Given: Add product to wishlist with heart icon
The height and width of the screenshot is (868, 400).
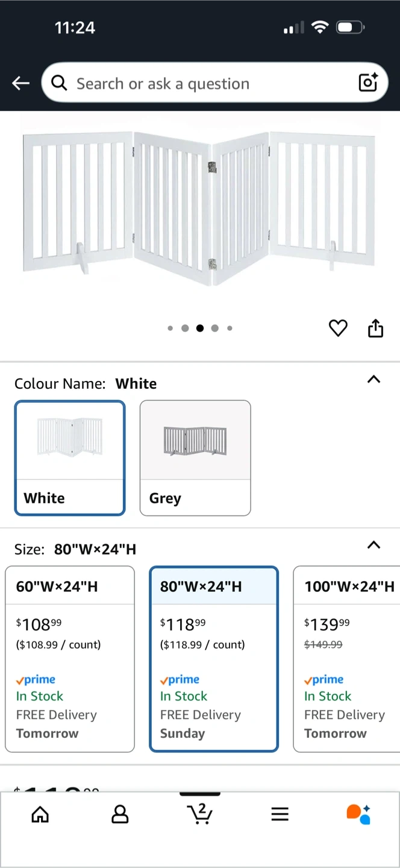Looking at the screenshot, I should click(338, 329).
